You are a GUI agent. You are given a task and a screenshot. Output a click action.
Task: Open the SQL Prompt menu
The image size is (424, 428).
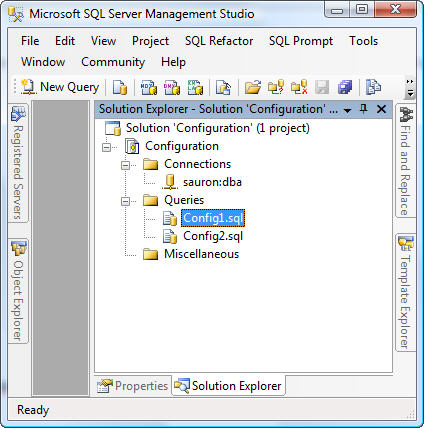click(x=301, y=41)
